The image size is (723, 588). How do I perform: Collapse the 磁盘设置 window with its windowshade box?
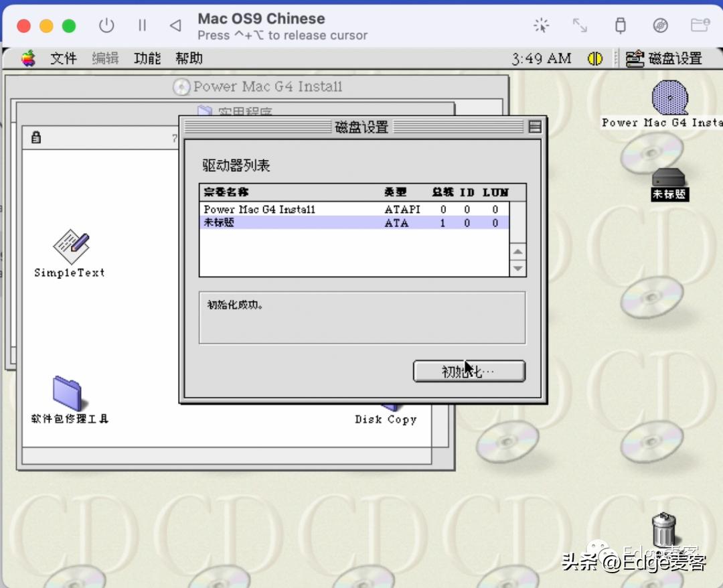pyautogui.click(x=534, y=127)
